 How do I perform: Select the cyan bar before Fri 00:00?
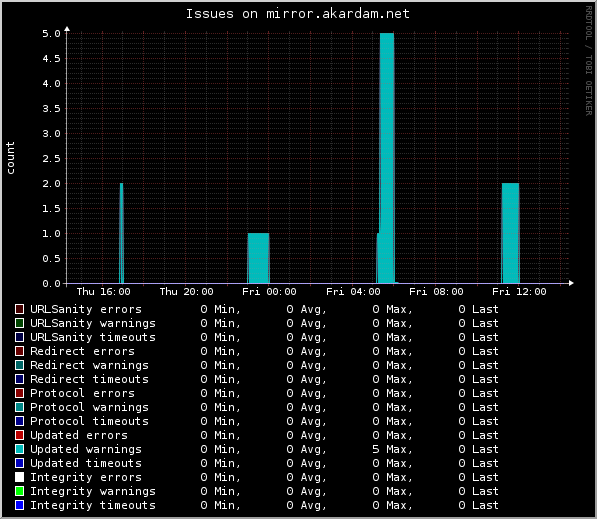tap(259, 258)
